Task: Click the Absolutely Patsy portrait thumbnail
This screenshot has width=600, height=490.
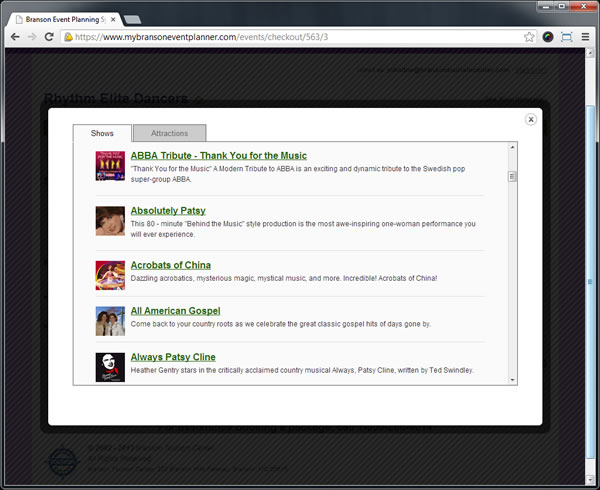Action: point(110,221)
